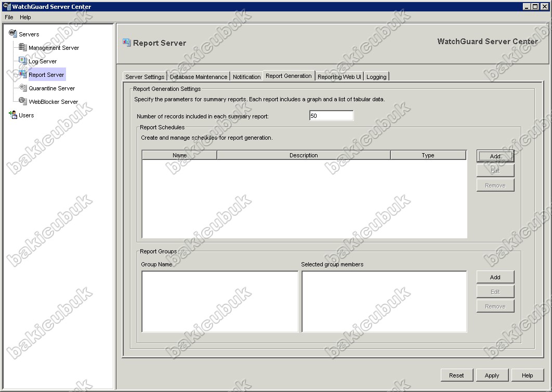The height and width of the screenshot is (392, 552).
Task: Sort schedules by Description column header
Action: pos(304,155)
